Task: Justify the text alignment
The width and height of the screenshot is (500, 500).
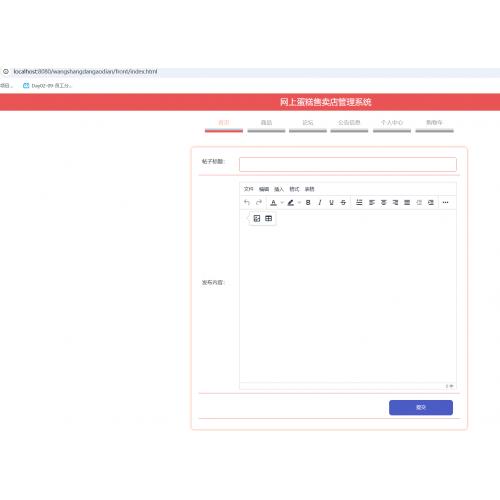Action: pyautogui.click(x=407, y=202)
